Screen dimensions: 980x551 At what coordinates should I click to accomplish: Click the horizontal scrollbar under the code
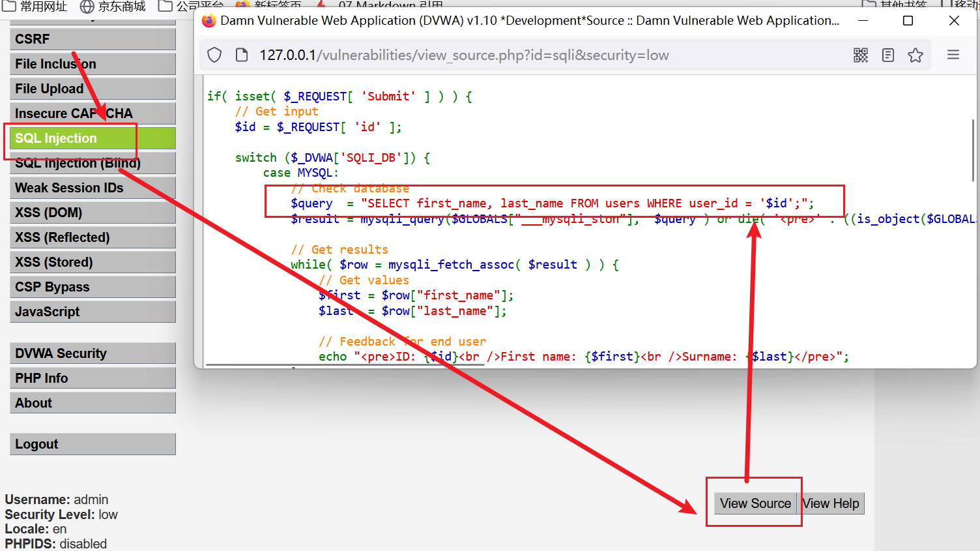pyautogui.click(x=345, y=365)
